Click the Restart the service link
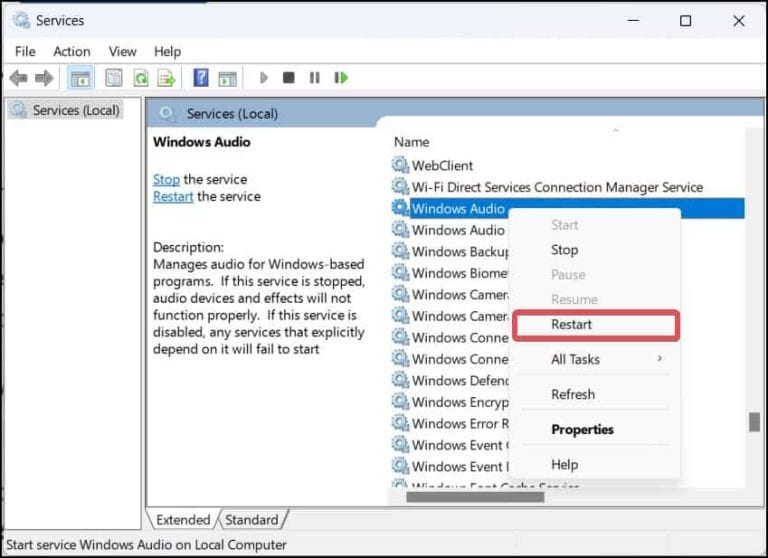The image size is (768, 558). pyautogui.click(x=173, y=197)
